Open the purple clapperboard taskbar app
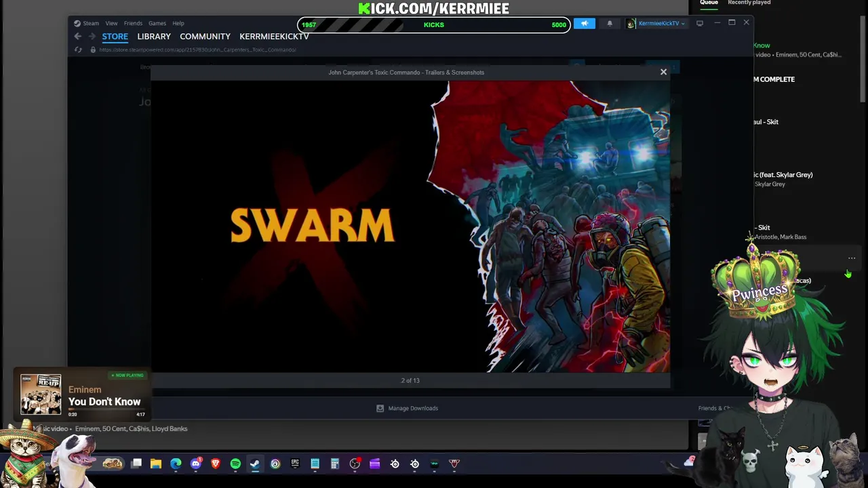 pos(374,464)
